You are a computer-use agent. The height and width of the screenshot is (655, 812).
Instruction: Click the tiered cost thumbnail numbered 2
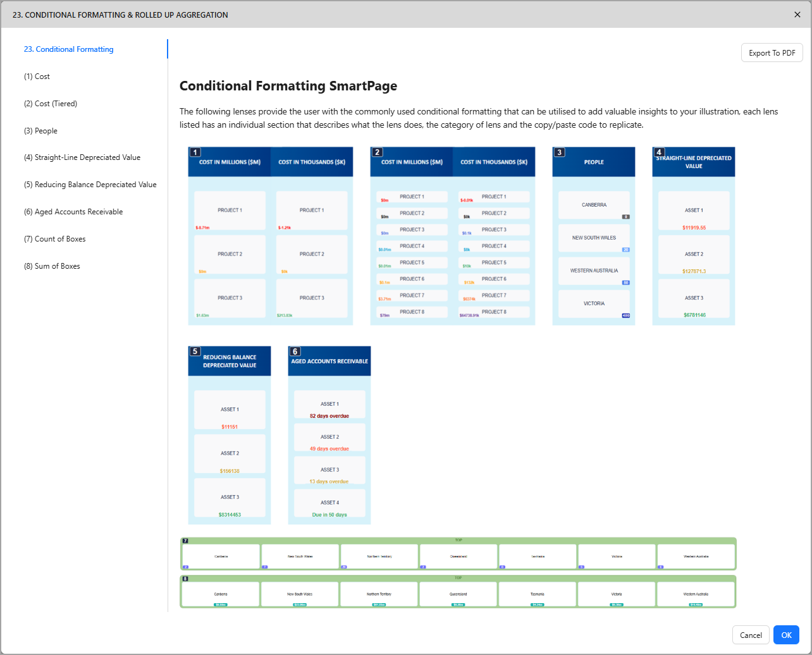coord(452,236)
